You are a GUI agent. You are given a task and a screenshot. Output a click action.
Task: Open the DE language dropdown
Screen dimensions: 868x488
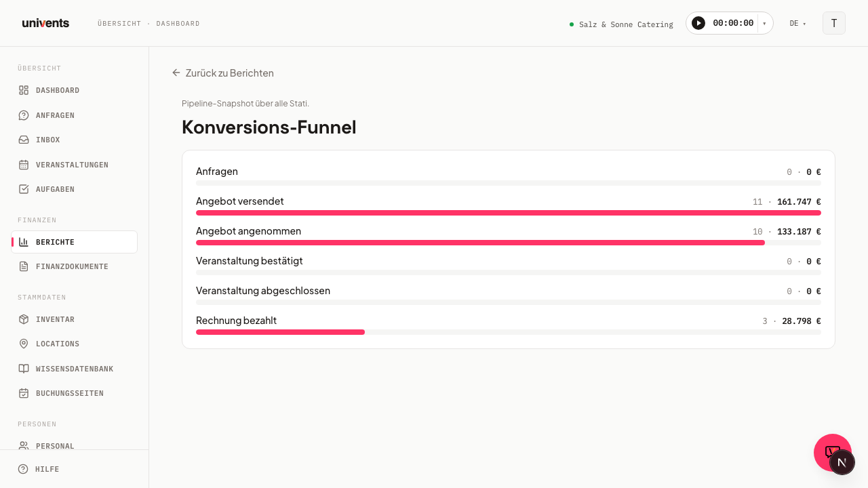797,23
